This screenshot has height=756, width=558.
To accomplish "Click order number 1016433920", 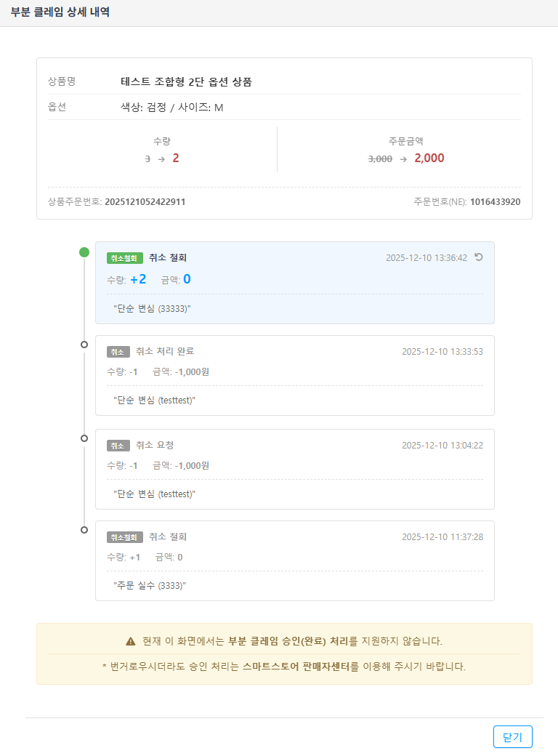I will tap(495, 201).
